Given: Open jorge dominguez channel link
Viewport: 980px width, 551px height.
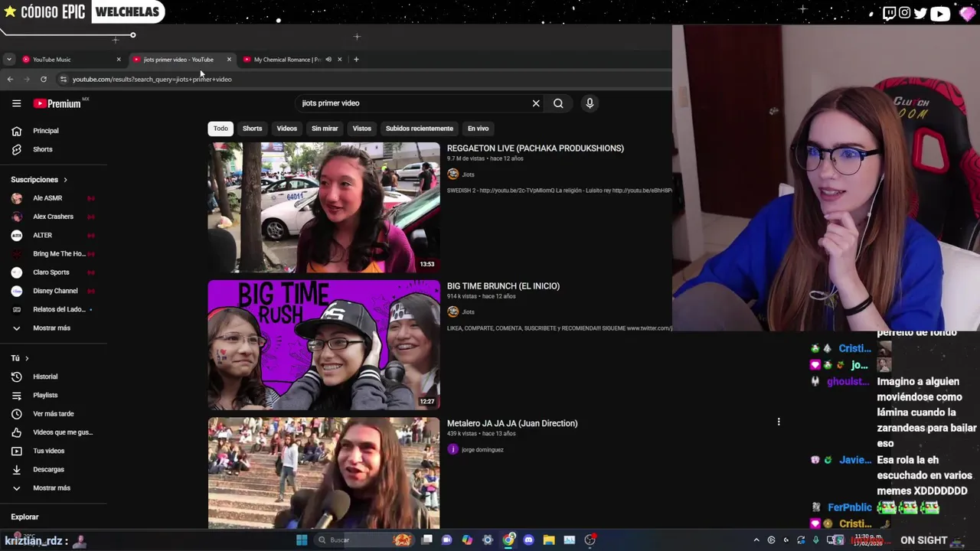Looking at the screenshot, I should click(482, 450).
